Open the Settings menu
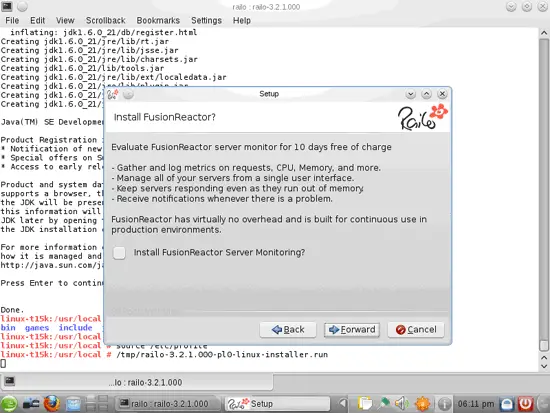This screenshot has height=413, width=550. pyautogui.click(x=206, y=21)
